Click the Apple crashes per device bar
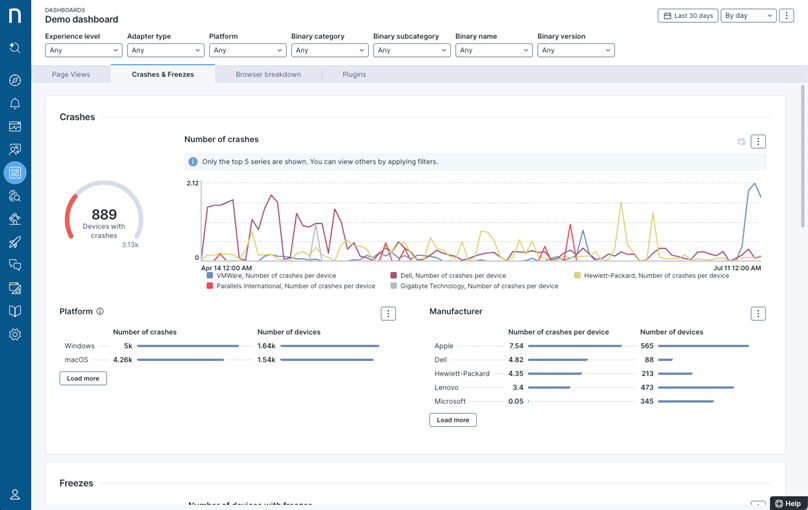Image resolution: width=808 pixels, height=510 pixels. point(574,346)
